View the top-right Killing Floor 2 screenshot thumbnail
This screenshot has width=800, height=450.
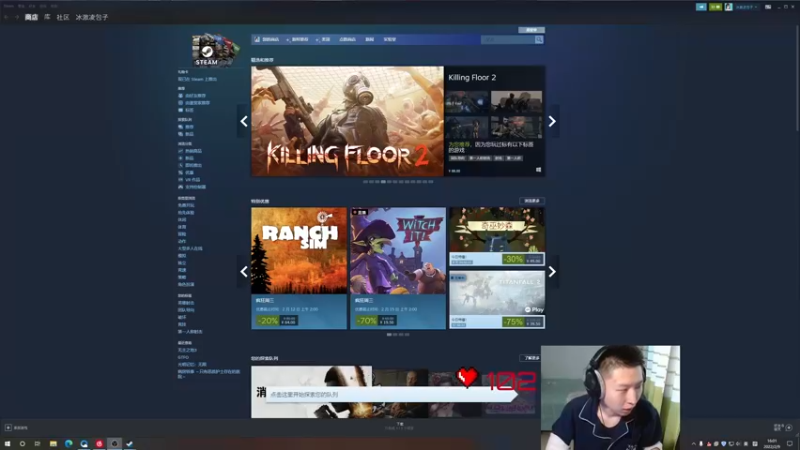coord(516,103)
